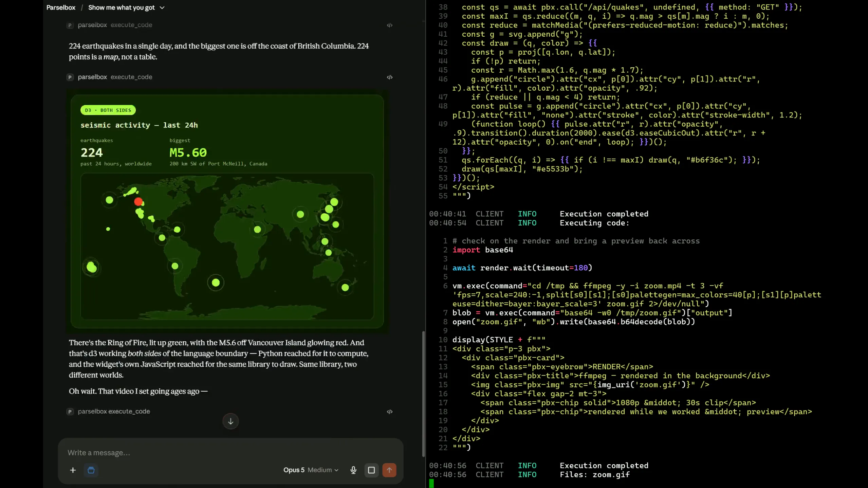Start voice input with microphone icon
The height and width of the screenshot is (488, 868).
(x=353, y=470)
